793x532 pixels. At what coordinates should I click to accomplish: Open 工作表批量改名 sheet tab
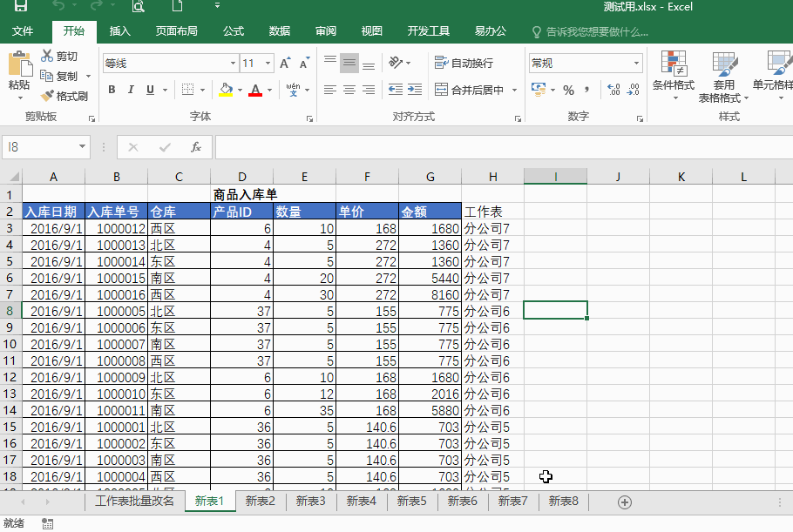tap(134, 502)
